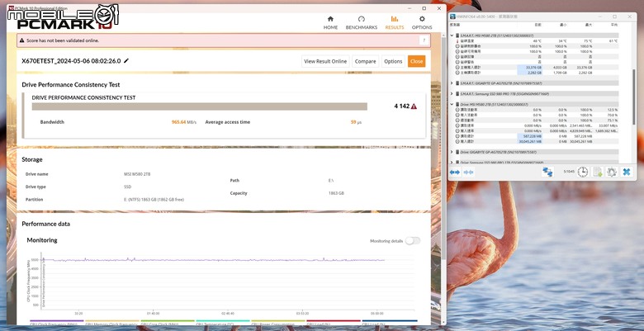Click the greyed double-arrow collapse icon in the HWiNFO toolbar
The image size is (644, 331).
[468, 173]
